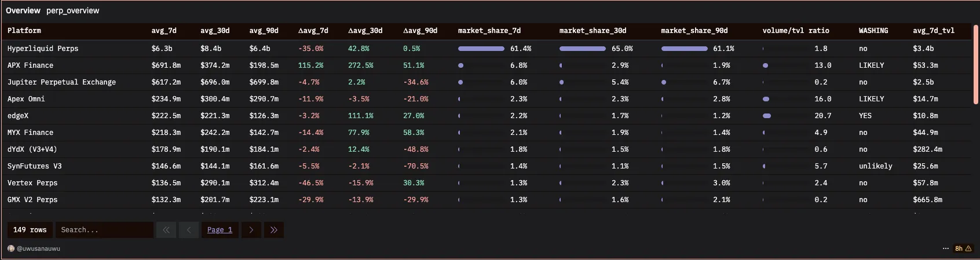This screenshot has height=260, width=980.
Task: Select the Vertex Perps platform cell
Action: (x=32, y=183)
